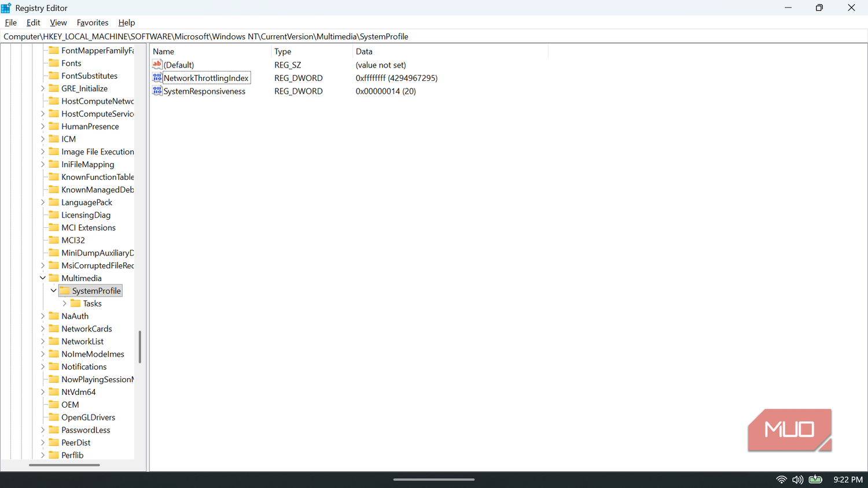Click the Registry Editor app icon in title bar
The image size is (868, 488).
coord(6,8)
